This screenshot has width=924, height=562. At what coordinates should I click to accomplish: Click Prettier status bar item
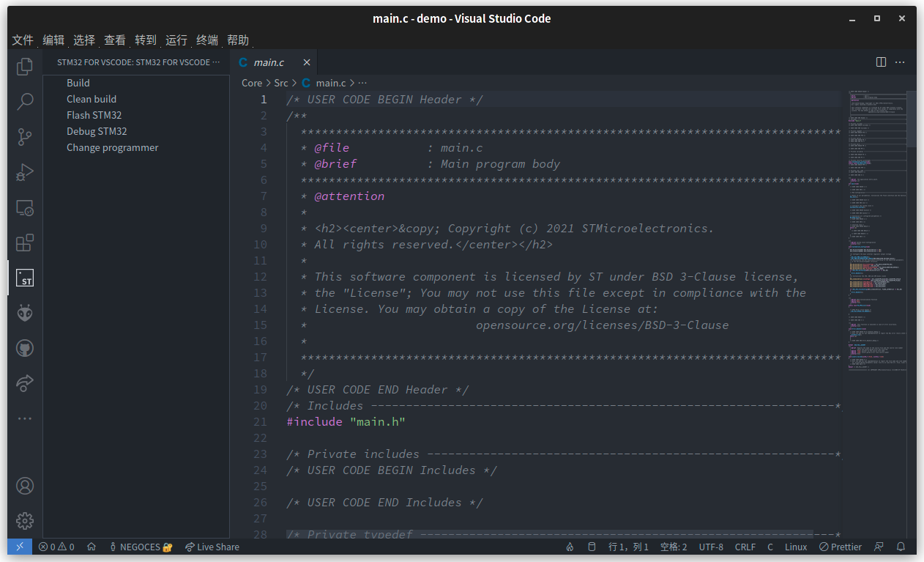[x=841, y=547]
